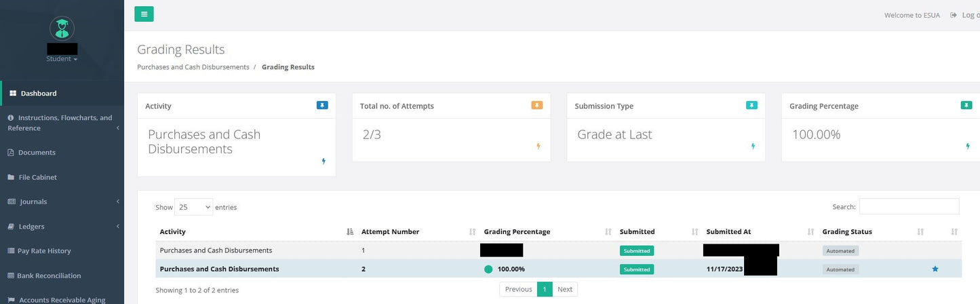The height and width of the screenshot is (304, 980).
Task: Click the student avatar icon
Action: [62, 28]
